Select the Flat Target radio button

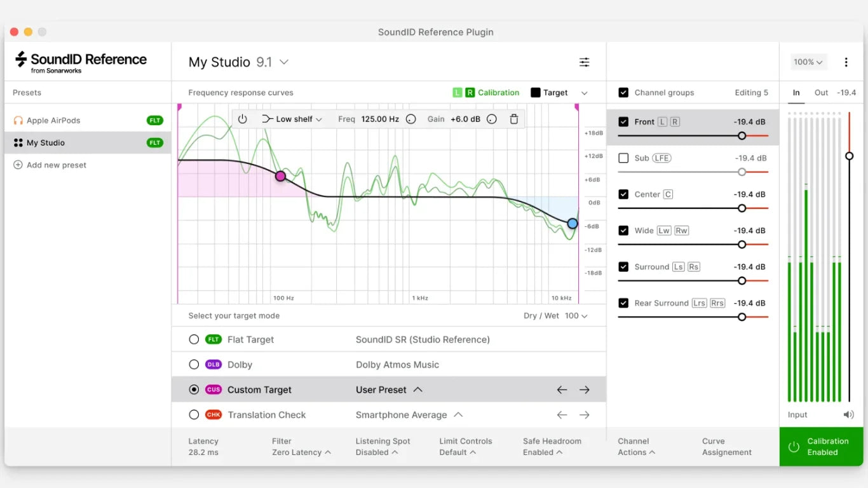click(x=194, y=339)
